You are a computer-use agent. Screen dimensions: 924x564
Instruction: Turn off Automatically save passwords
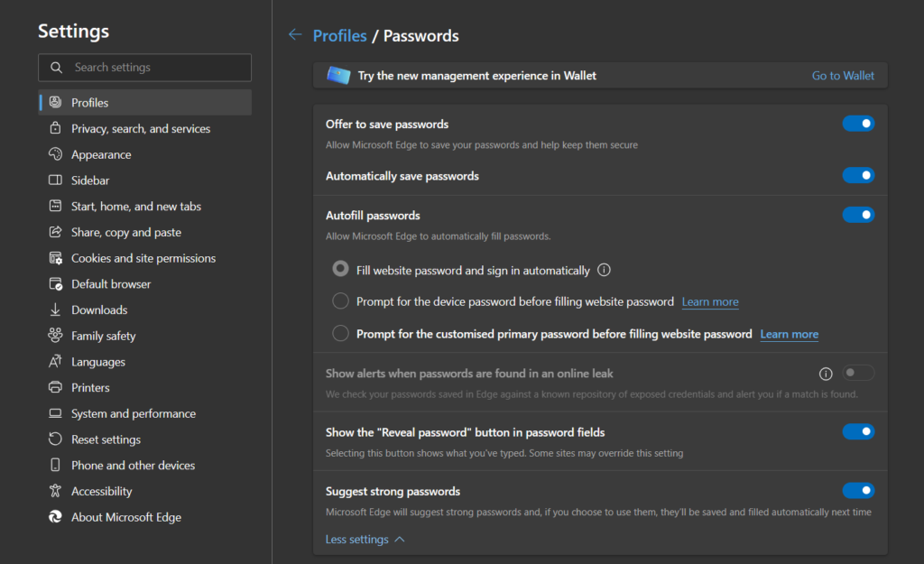click(857, 175)
